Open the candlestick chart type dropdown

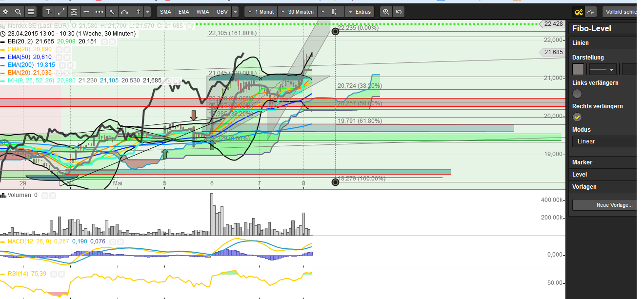pos(323,11)
